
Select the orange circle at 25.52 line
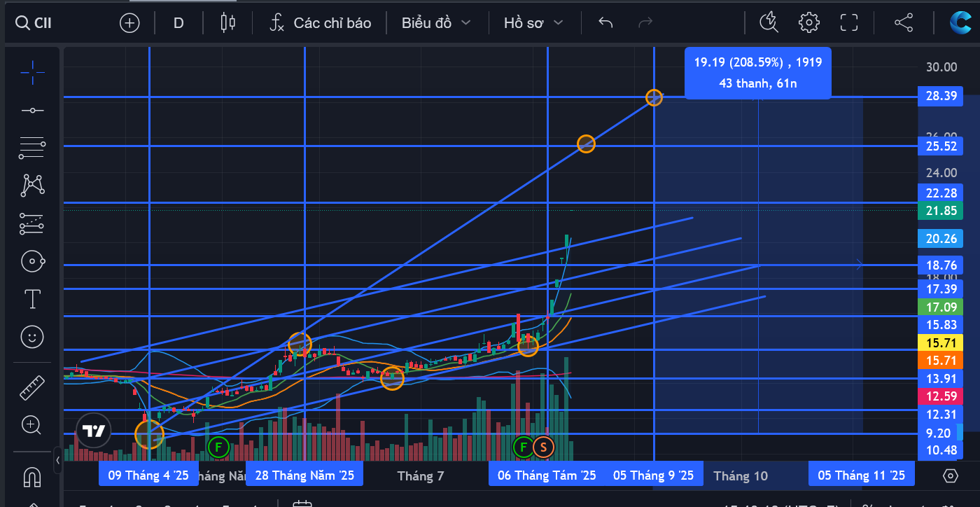pos(586,144)
